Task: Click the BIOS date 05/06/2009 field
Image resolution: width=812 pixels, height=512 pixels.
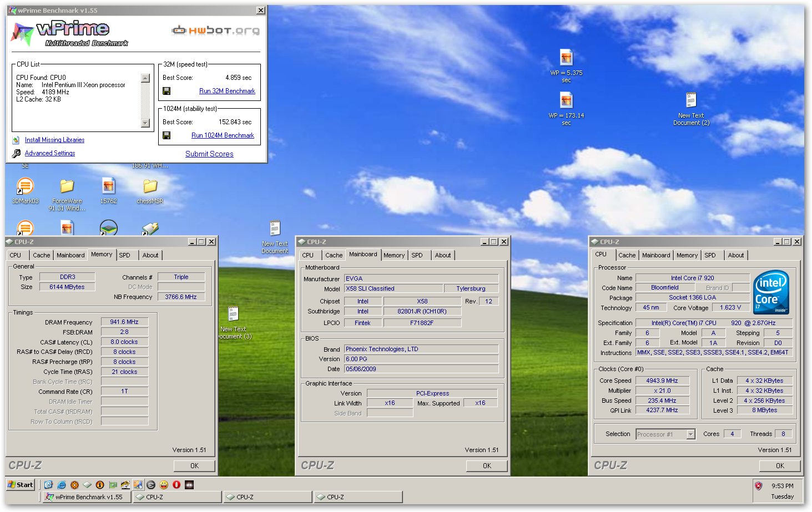Action: [421, 369]
